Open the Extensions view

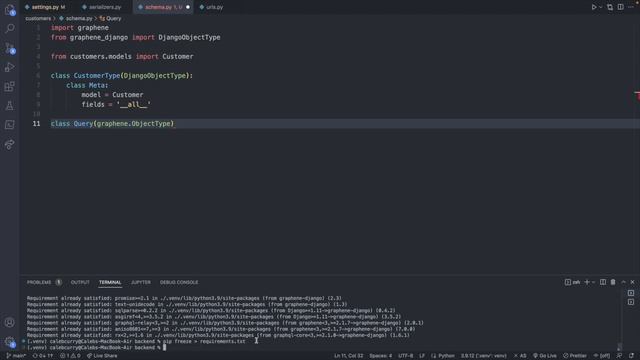pyautogui.click(x=9, y=86)
